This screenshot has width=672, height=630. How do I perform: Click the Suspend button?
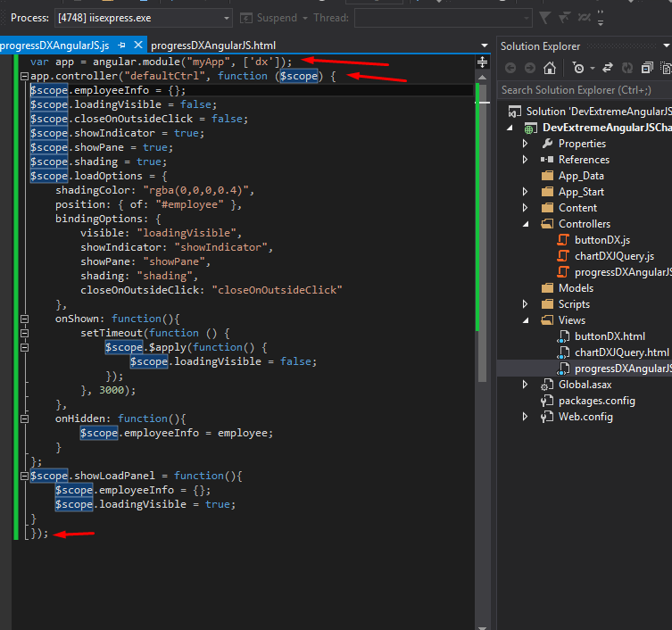click(x=270, y=18)
